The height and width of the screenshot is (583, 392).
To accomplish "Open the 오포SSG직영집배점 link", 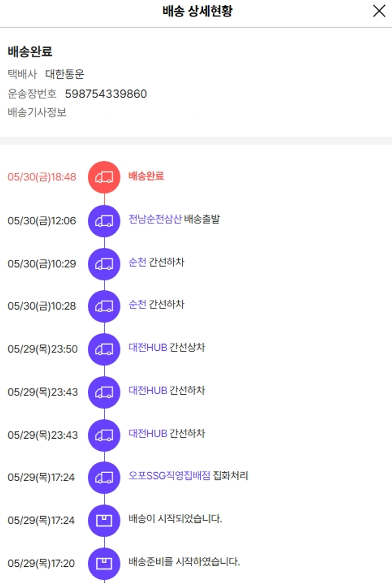I will coord(169,476).
